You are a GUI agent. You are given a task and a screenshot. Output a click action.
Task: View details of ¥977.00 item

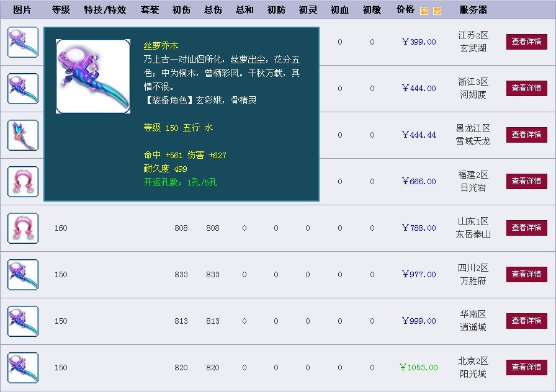click(527, 274)
